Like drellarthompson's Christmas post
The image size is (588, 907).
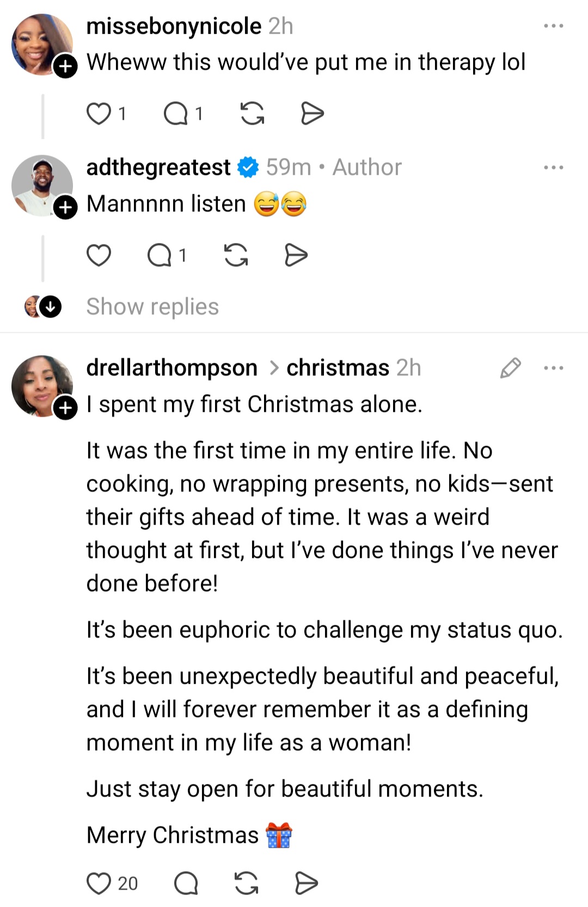tap(99, 884)
